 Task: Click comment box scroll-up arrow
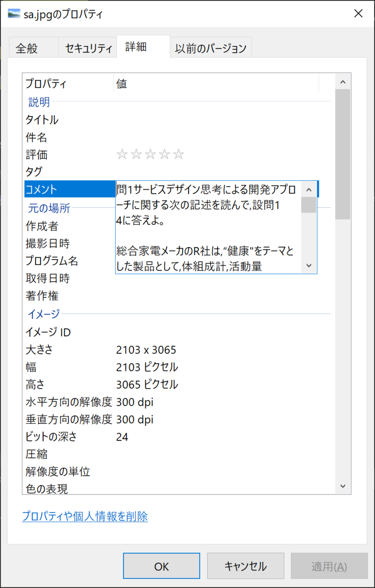point(308,189)
